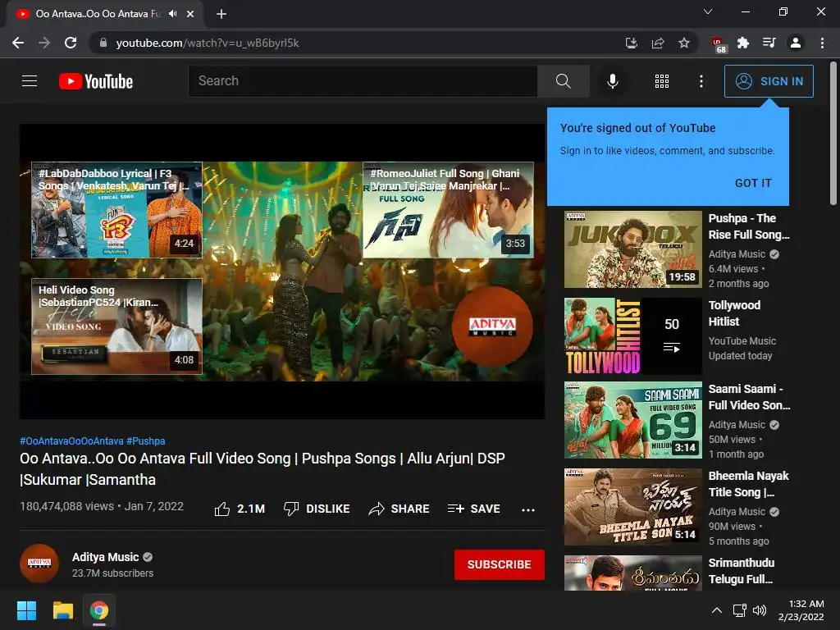Click the page vertical scrollbar

833,134
